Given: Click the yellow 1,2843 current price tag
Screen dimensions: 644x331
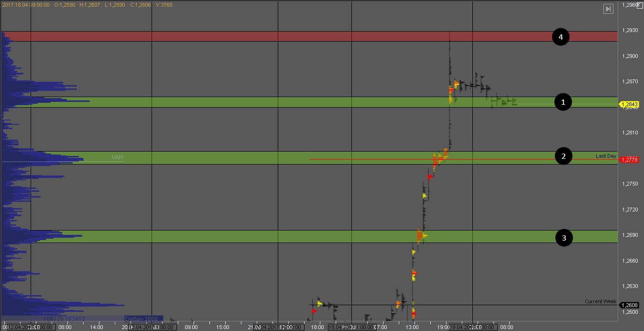Looking at the screenshot, I should pyautogui.click(x=629, y=104).
